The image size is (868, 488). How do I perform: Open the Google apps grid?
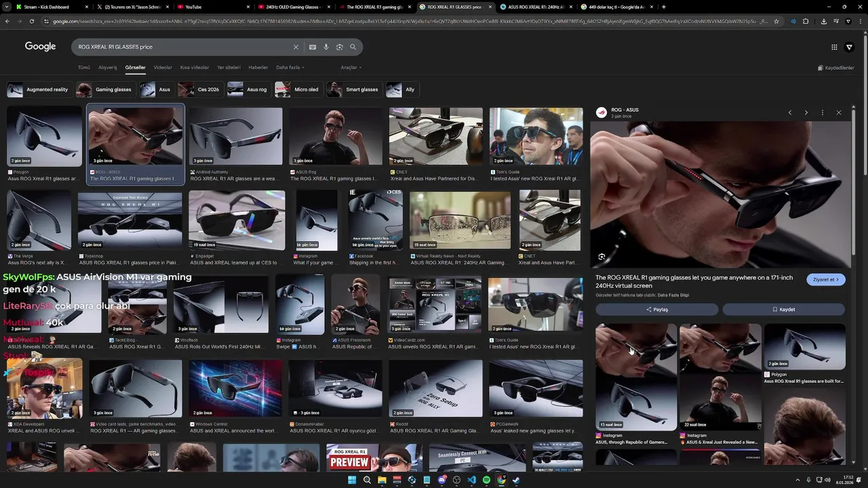click(834, 47)
